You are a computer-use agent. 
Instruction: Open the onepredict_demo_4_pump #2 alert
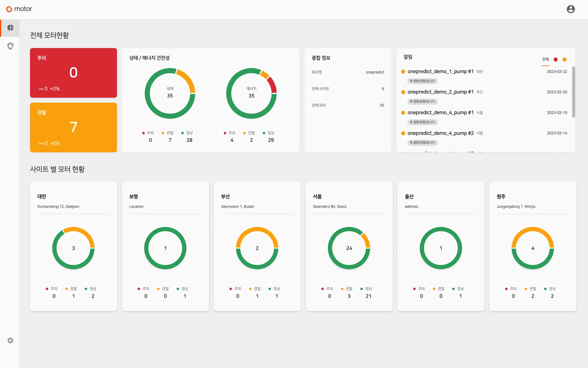(440, 133)
